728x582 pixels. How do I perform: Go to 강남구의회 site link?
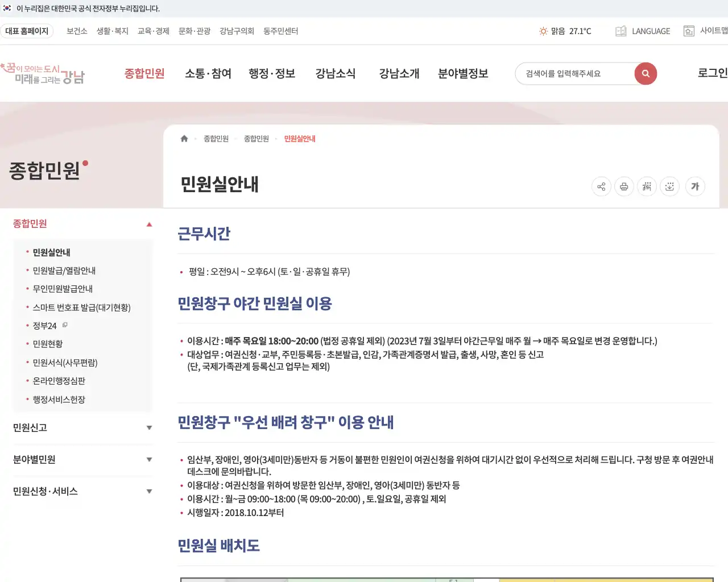coord(237,31)
